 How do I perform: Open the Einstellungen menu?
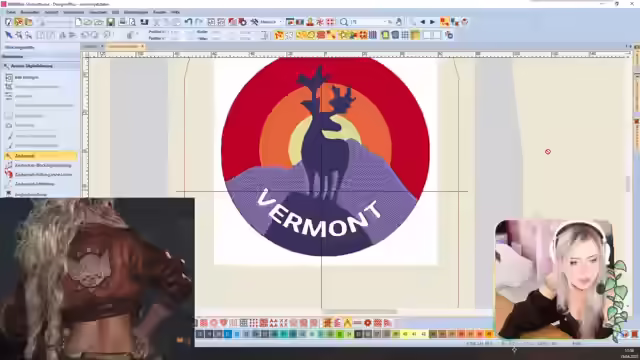(x=136, y=12)
